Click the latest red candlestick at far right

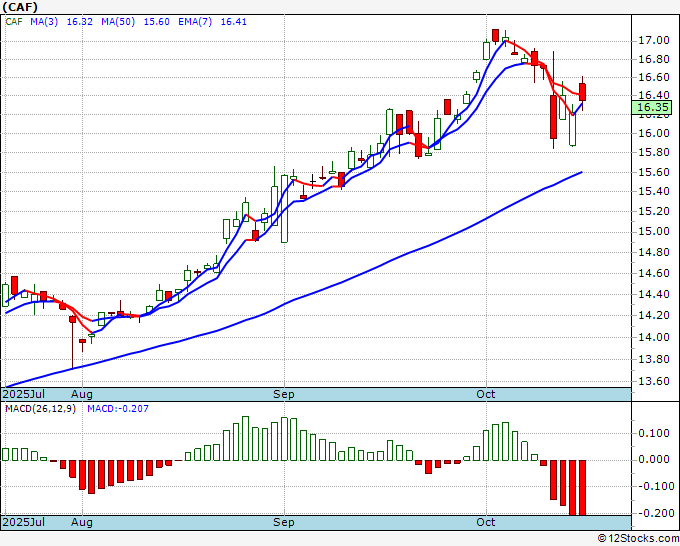click(x=582, y=92)
